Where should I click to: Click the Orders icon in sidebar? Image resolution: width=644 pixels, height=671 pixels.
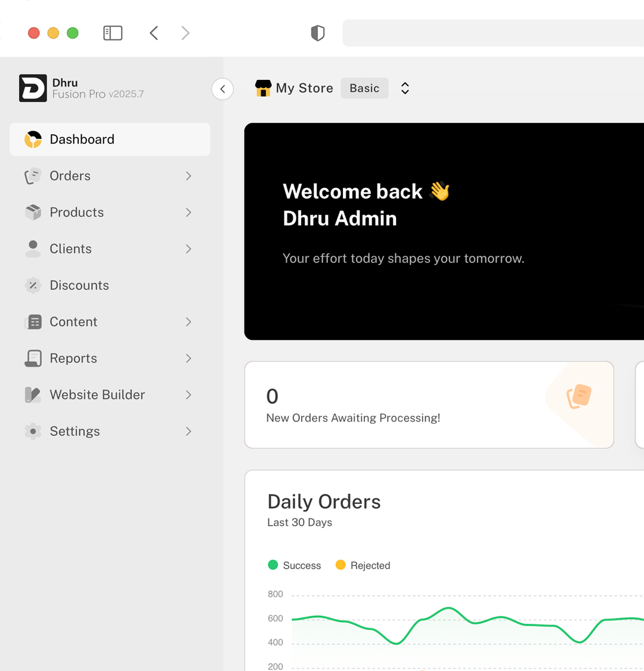tap(32, 176)
